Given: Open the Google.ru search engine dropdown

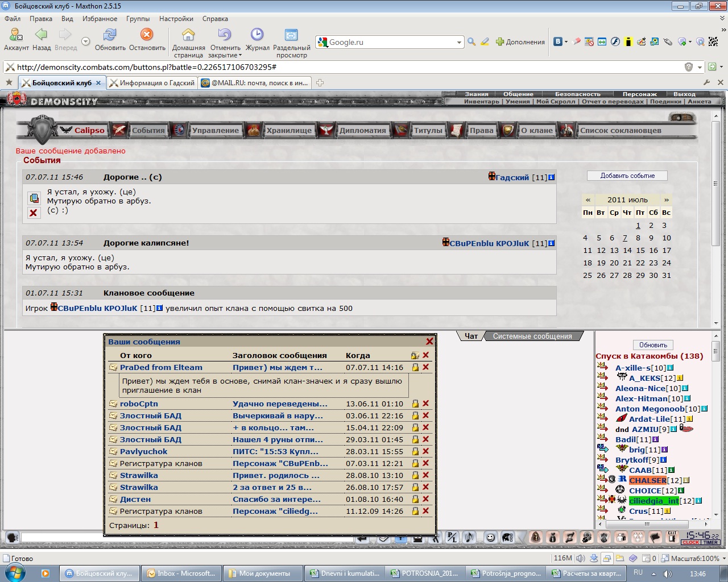Looking at the screenshot, I should (x=459, y=42).
